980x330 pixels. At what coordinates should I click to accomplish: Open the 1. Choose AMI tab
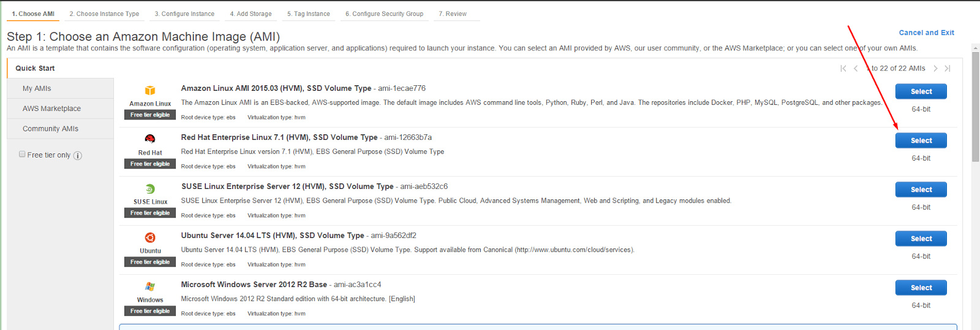33,13
